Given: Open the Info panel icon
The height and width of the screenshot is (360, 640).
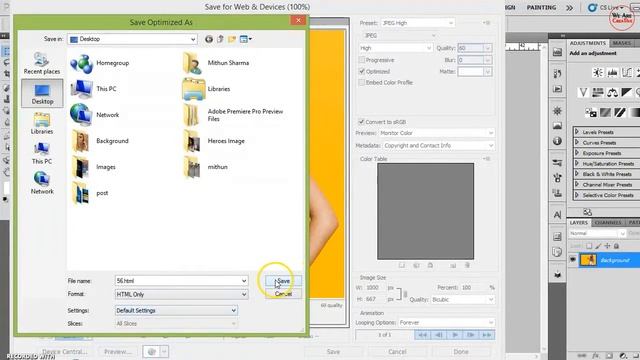Looking at the screenshot, I should [x=557, y=141].
